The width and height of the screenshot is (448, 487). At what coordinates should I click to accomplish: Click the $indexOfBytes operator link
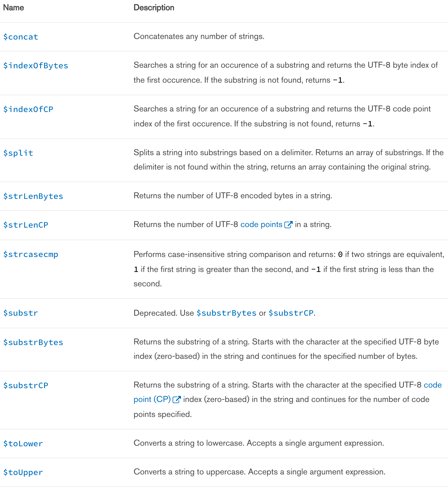coord(36,66)
